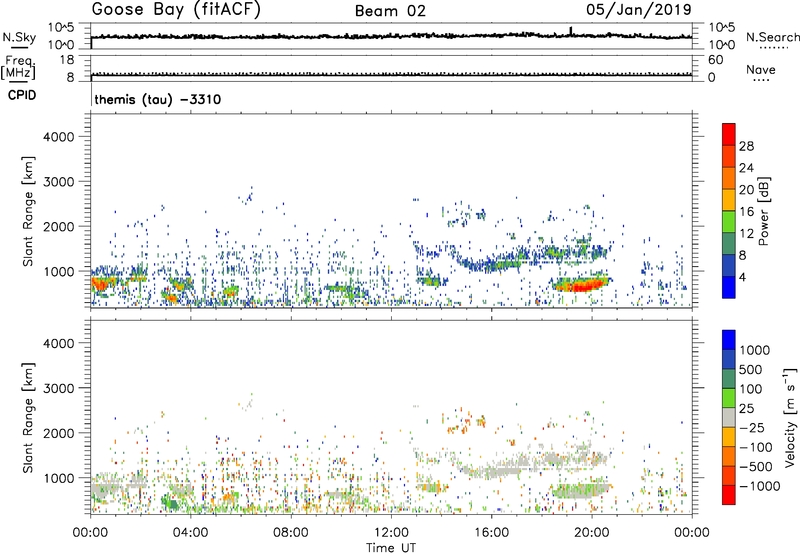This screenshot has height=554, width=800.
Task: Click the 'Freq. [MHz]' axis label
Action: (18, 67)
